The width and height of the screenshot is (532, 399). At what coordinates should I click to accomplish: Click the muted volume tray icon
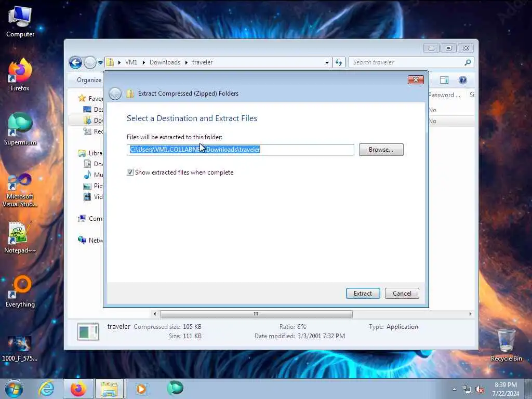pos(480,390)
